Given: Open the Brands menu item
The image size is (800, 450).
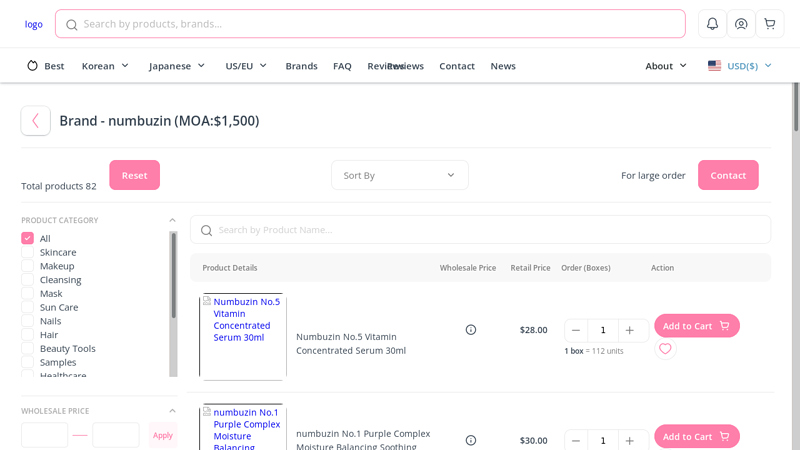Looking at the screenshot, I should (x=302, y=66).
